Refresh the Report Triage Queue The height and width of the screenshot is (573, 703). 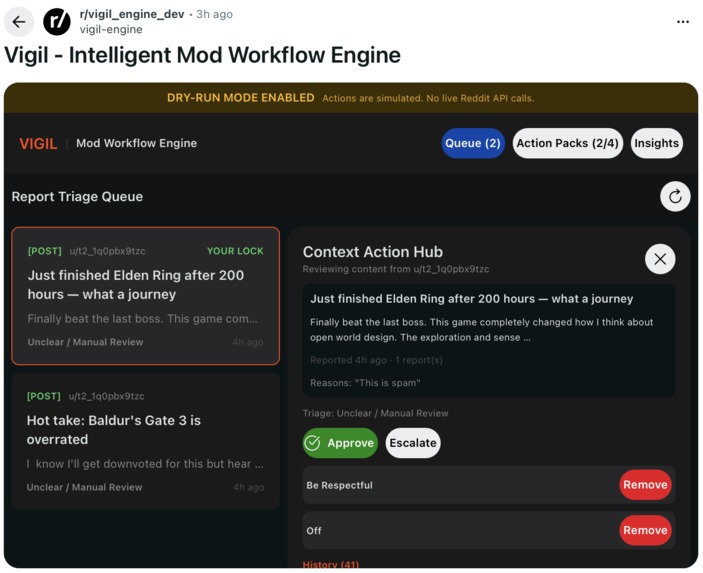coord(675,196)
